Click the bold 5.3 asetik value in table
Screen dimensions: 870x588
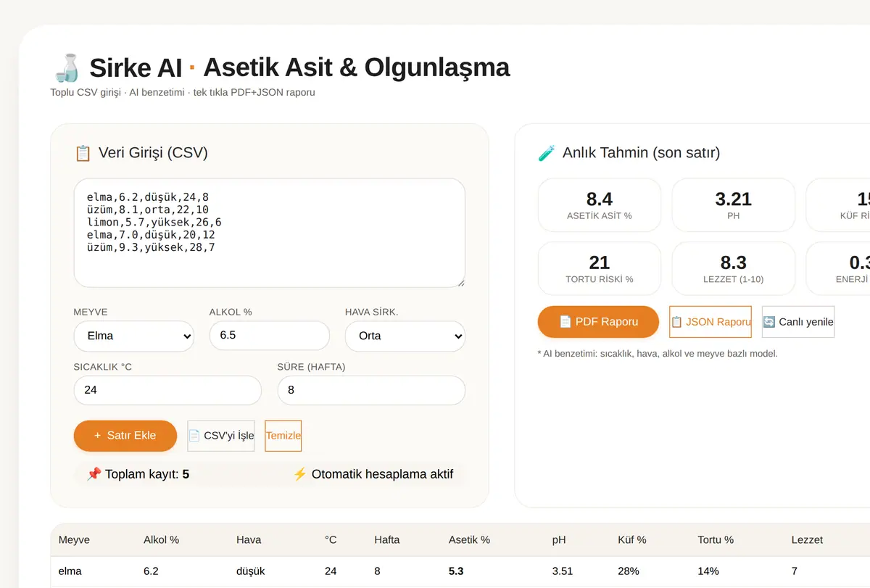coord(456,571)
